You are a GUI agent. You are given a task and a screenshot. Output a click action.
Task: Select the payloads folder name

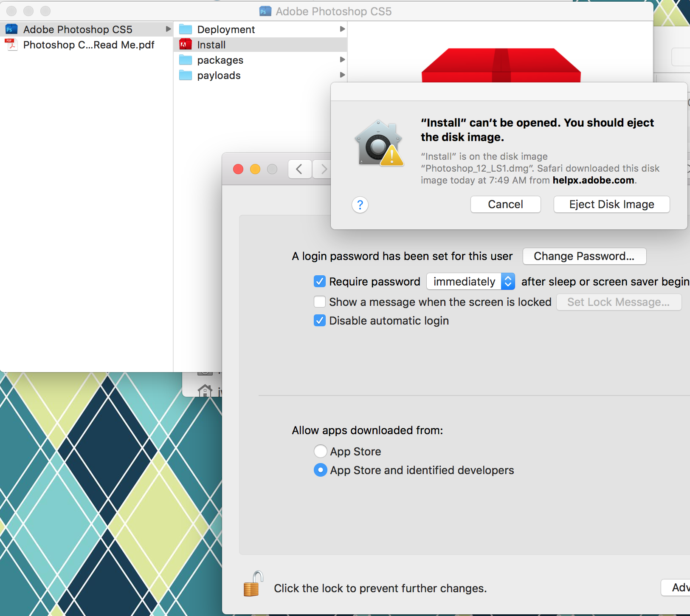[219, 75]
